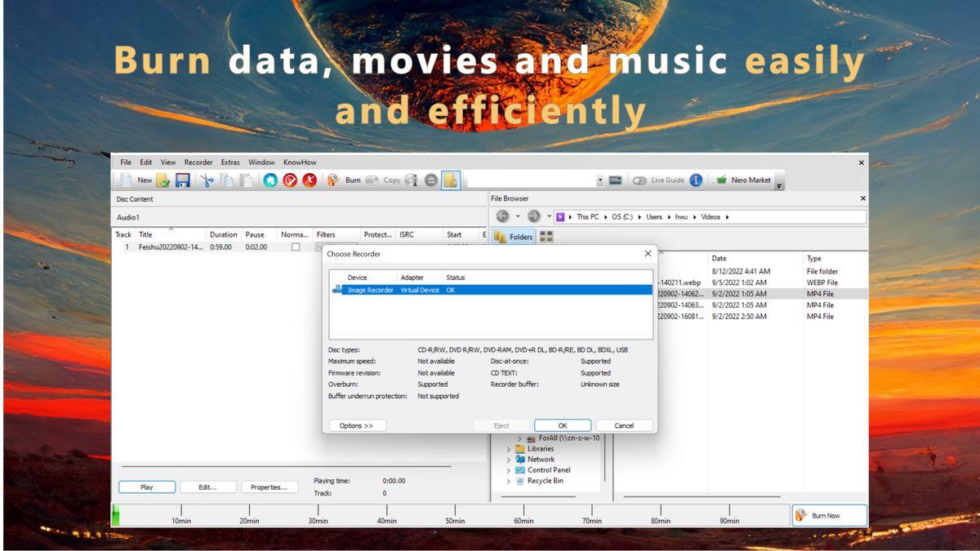Expand the Network tree node
The height and width of the screenshot is (551, 980).
point(509,460)
